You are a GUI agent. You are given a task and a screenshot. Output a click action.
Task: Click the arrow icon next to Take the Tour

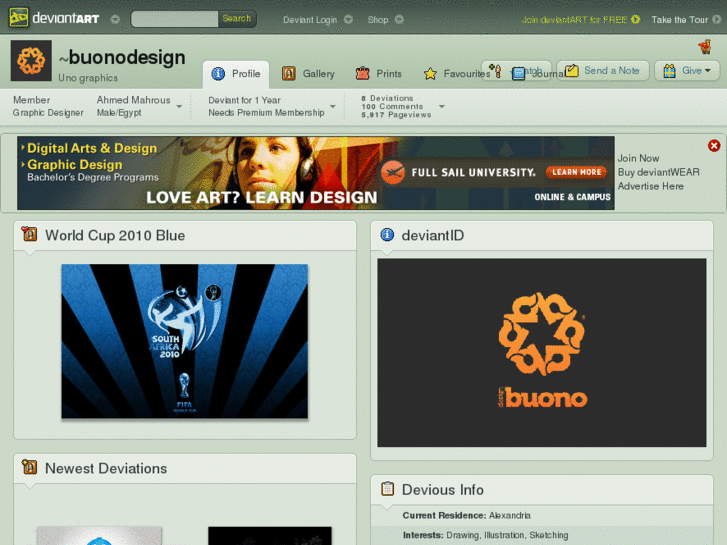[x=716, y=19]
